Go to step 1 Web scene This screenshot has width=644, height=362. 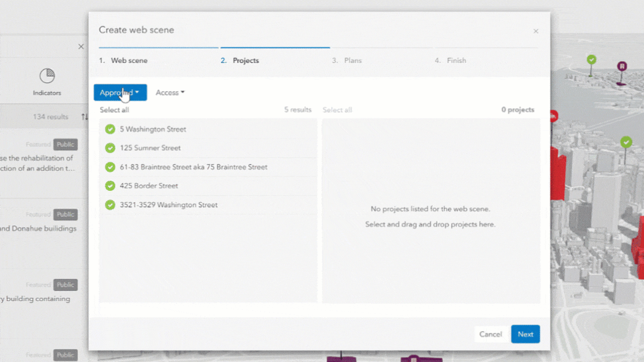(123, 60)
